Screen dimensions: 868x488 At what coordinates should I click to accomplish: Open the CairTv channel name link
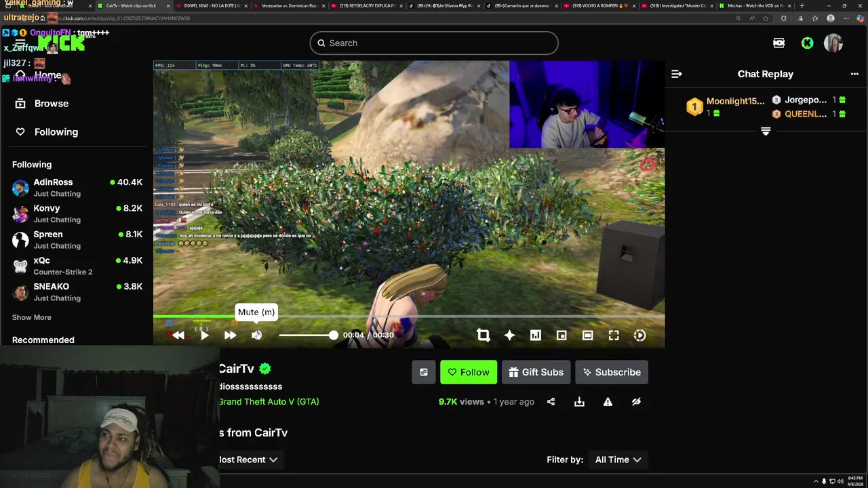coord(236,369)
